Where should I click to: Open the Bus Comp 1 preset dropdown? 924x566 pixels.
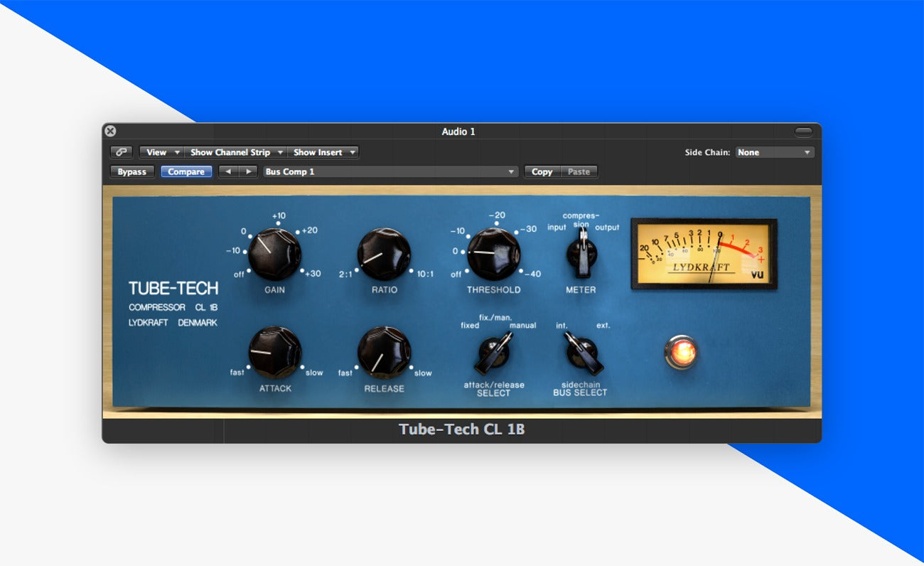390,171
